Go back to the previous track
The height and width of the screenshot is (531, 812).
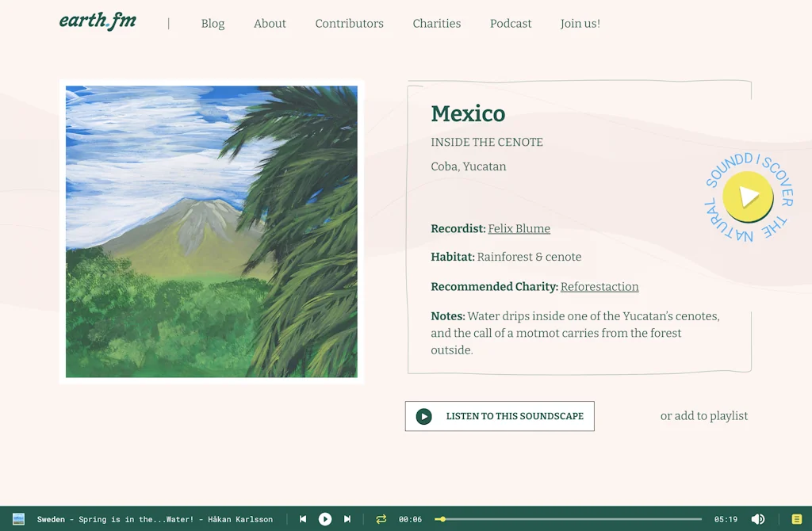303,519
